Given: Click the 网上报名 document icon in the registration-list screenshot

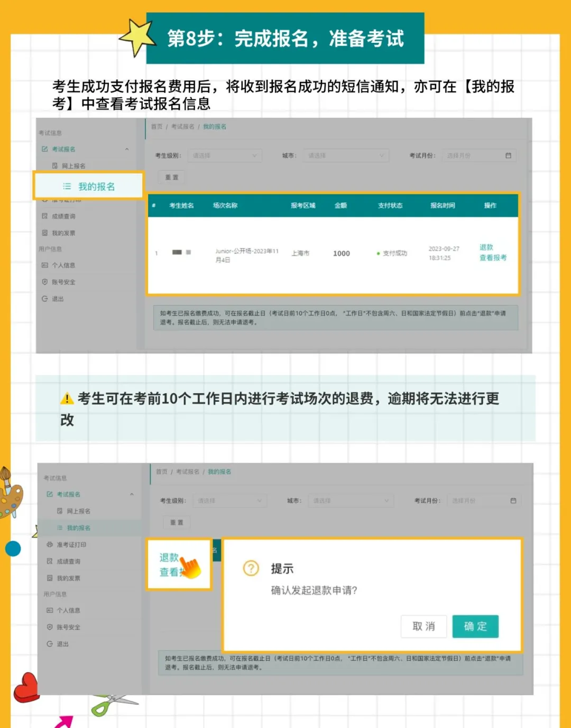Looking at the screenshot, I should (x=55, y=166).
